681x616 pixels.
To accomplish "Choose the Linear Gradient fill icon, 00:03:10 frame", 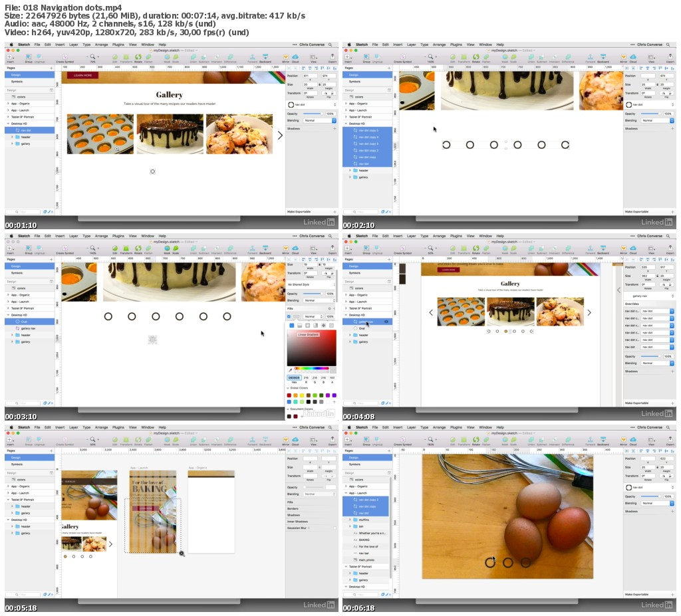I will pos(300,325).
